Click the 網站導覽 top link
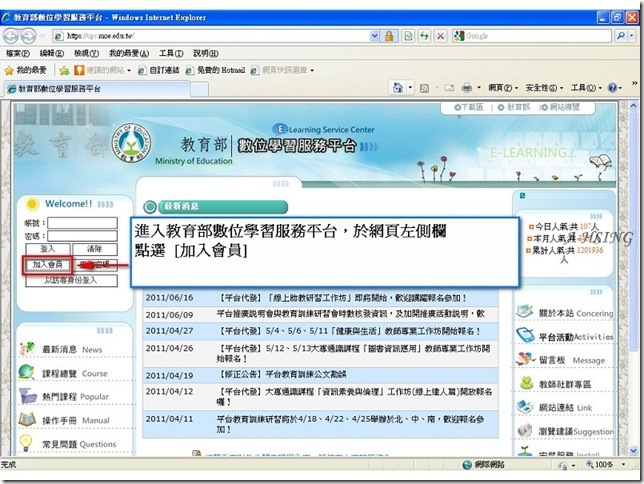 click(560, 107)
